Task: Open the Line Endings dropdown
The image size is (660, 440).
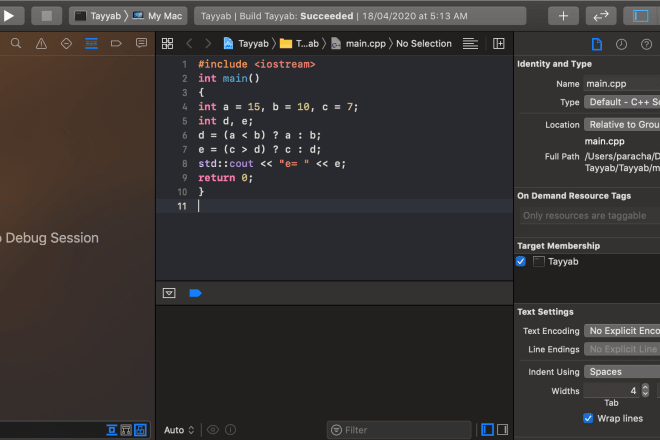Action: coord(622,349)
